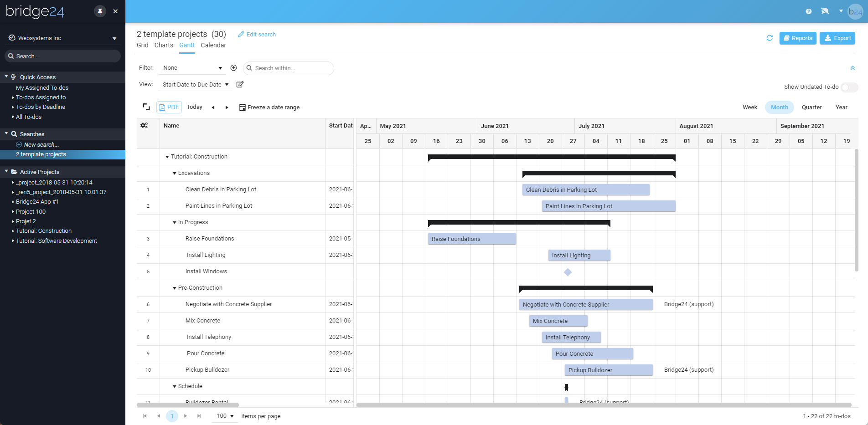Select the Month timescale option
Viewport: 868px width, 425px height.
coord(779,107)
